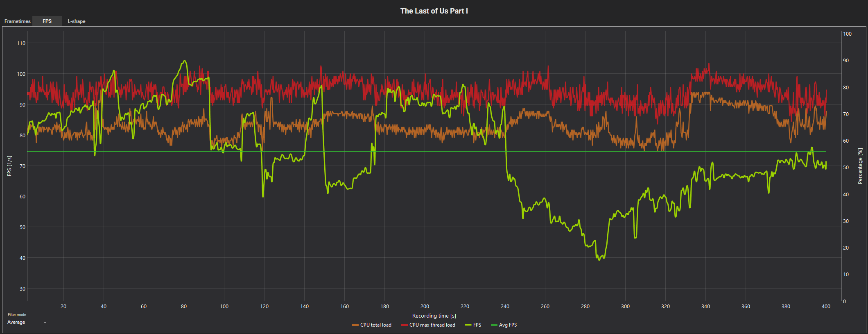Image resolution: width=868 pixels, height=334 pixels.
Task: Click the FPS [1/s] axis title
Action: tap(9, 166)
